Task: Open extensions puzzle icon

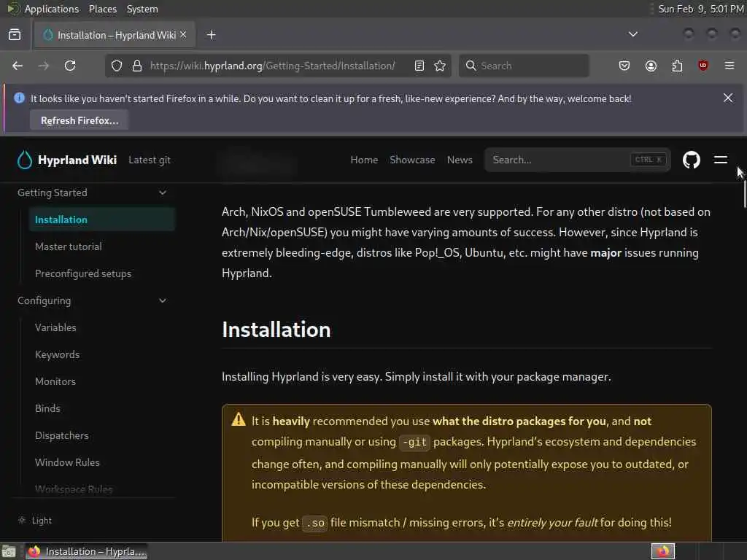Action: [677, 66]
